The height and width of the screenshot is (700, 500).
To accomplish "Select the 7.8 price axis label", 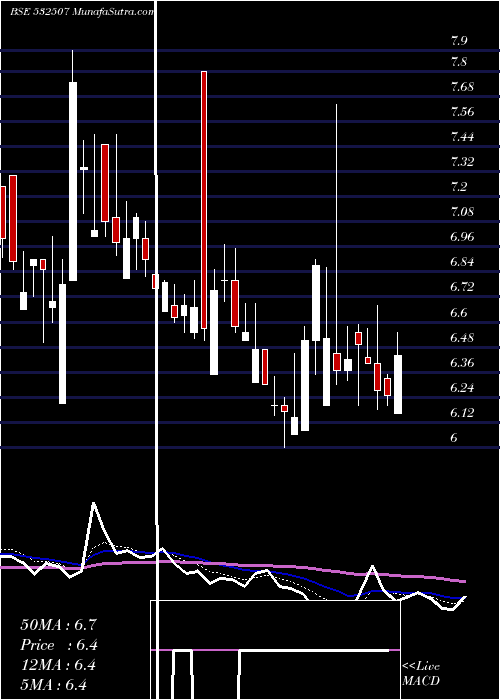I will click(x=459, y=62).
